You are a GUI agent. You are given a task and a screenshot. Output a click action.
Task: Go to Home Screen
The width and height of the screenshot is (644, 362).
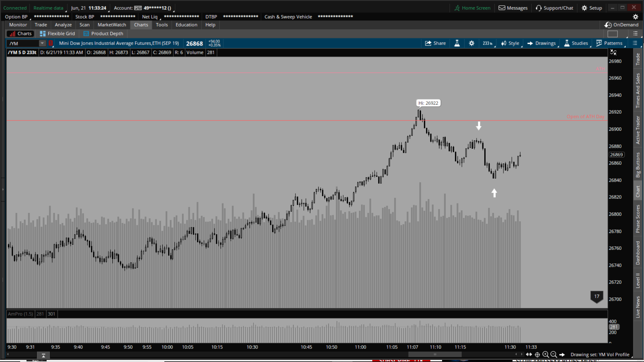(x=472, y=8)
